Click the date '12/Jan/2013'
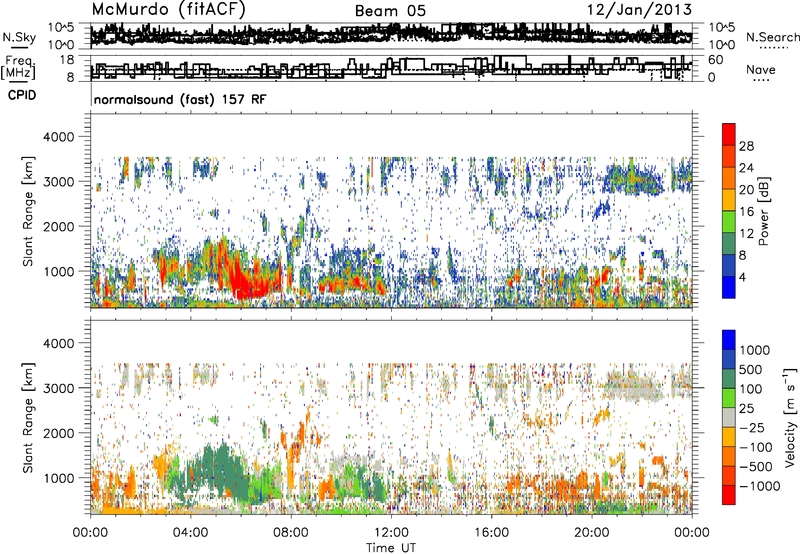Viewport: 800px width, 554px height. [640, 9]
